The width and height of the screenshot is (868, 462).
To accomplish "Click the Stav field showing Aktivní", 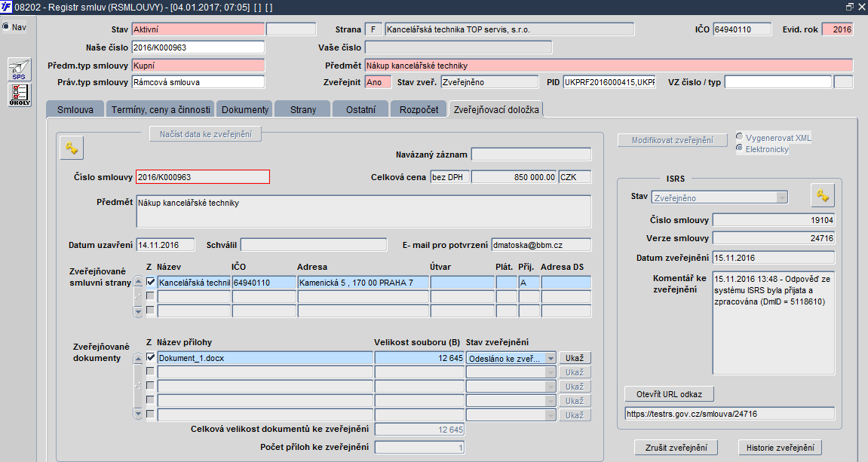I will click(x=198, y=29).
